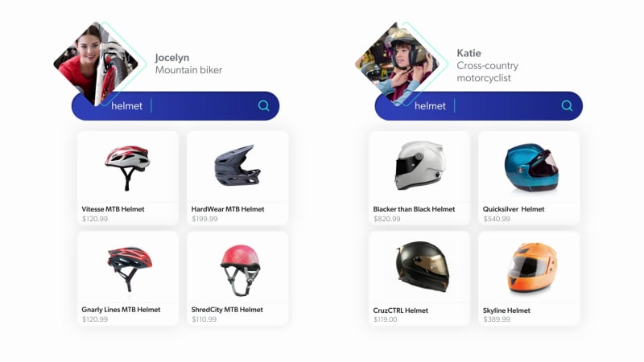
Task: Select the ShredCity MTB Helmet image
Action: [x=240, y=270]
